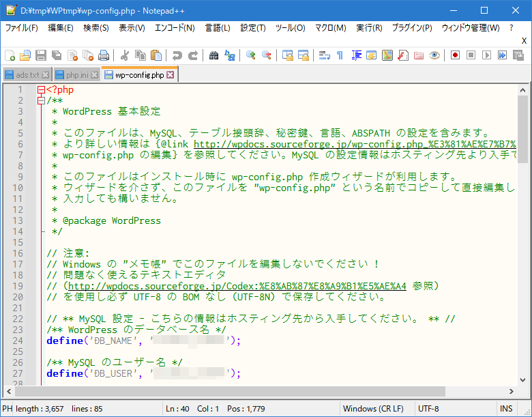This screenshot has width=532, height=417.
Task: Start recording a macro
Action: tap(456, 55)
